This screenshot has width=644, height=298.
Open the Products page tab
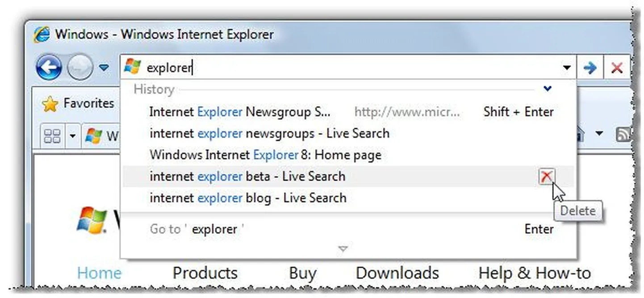point(205,273)
